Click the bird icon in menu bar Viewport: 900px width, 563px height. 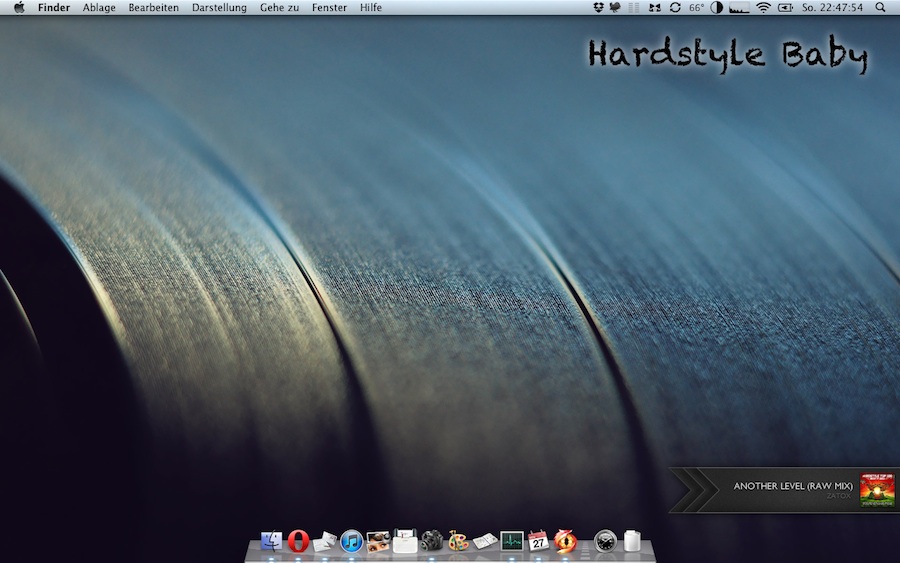[x=615, y=7]
